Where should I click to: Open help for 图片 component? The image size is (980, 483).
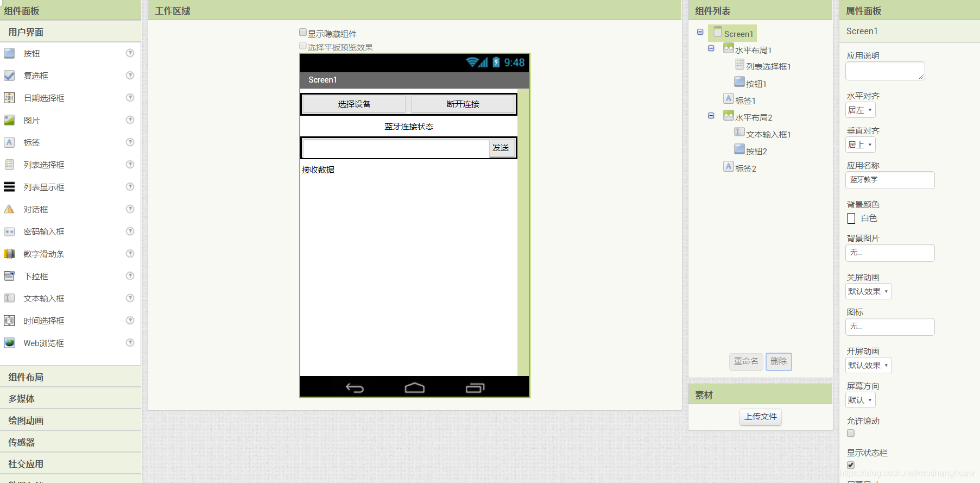130,120
